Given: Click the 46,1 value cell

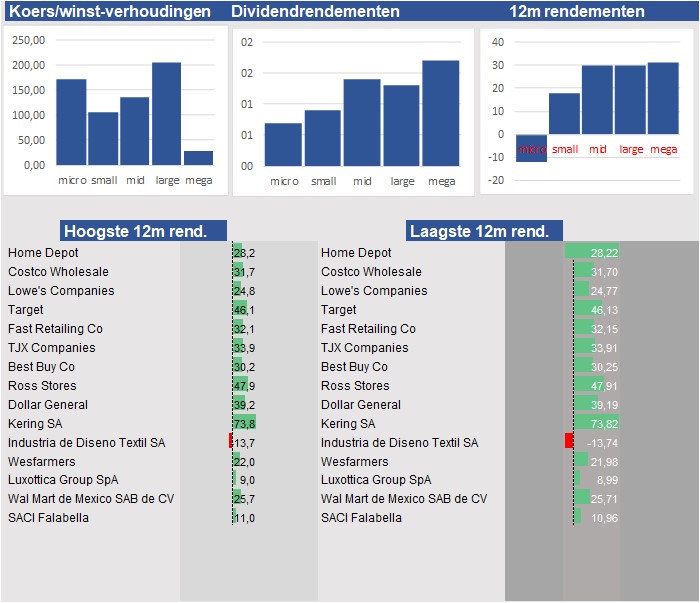Looking at the screenshot, I should click(244, 310).
